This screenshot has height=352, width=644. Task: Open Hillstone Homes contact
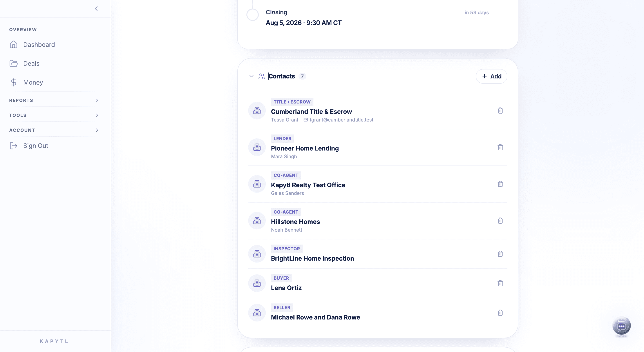pyautogui.click(x=295, y=222)
